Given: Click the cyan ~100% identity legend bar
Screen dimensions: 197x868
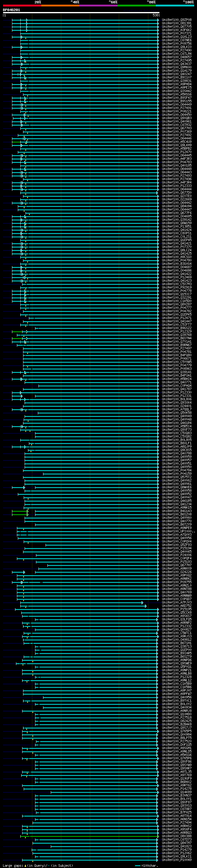Looking at the screenshot, I should click(175, 6).
